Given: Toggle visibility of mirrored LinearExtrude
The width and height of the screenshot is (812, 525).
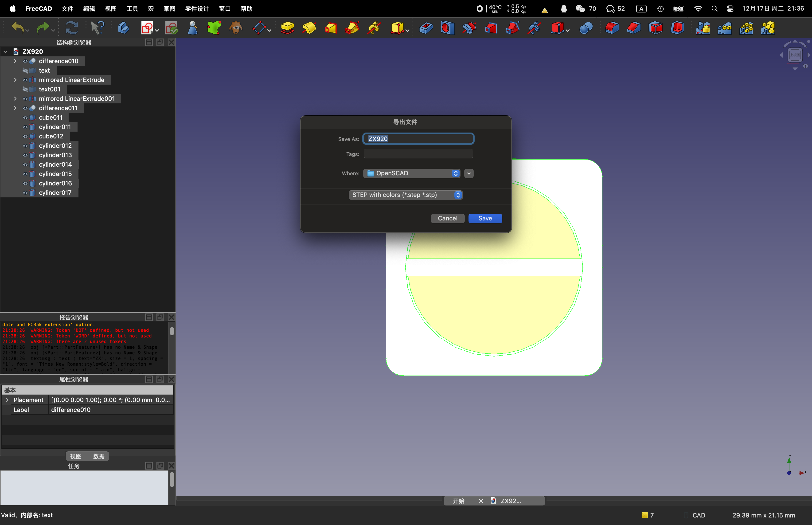Looking at the screenshot, I should tap(25, 80).
